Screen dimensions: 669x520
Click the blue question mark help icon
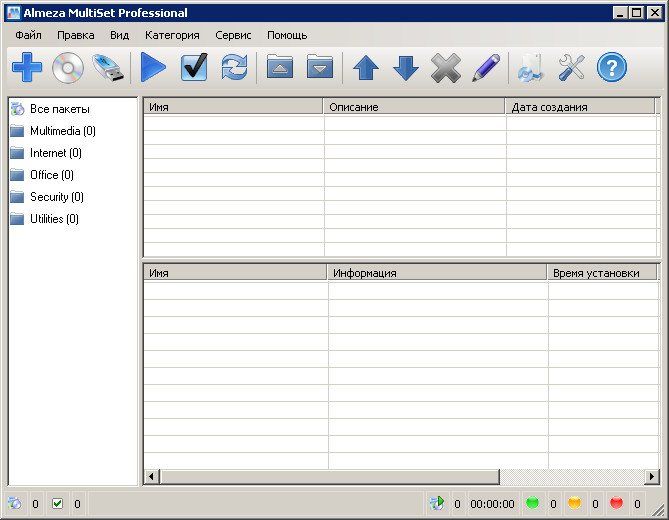tap(612, 68)
